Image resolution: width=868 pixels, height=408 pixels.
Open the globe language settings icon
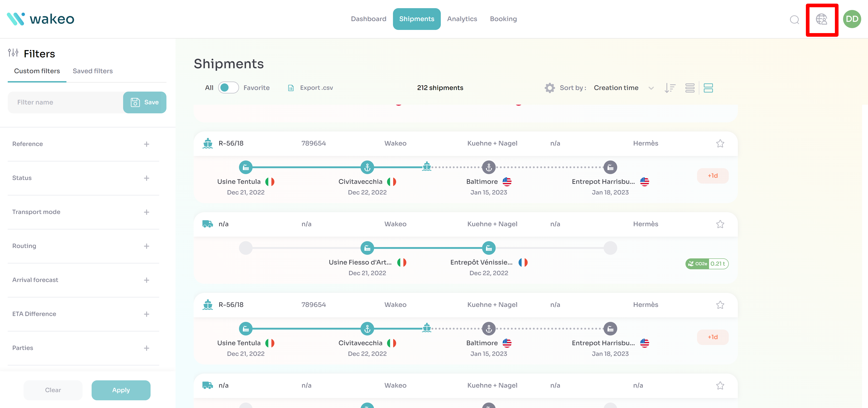pos(821,19)
